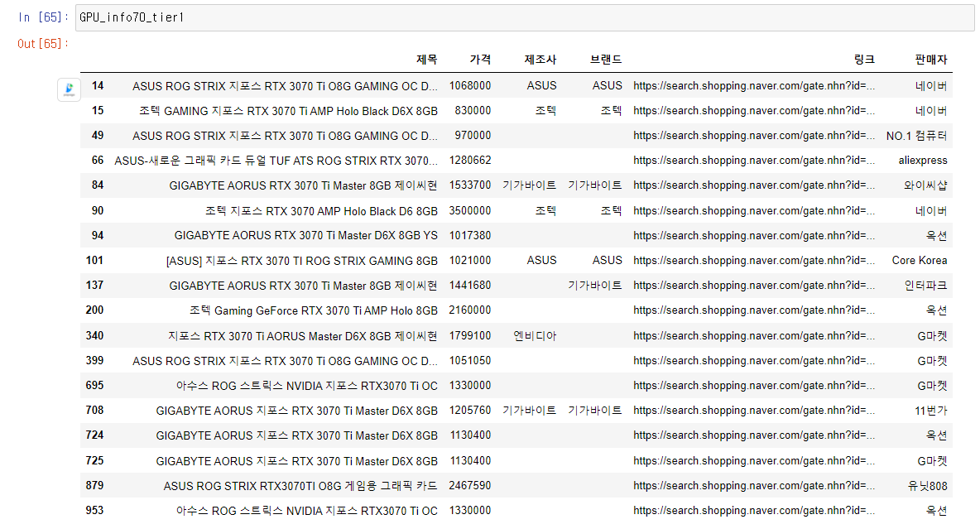The width and height of the screenshot is (980, 529).
Task: Select row index 725
Action: click(x=95, y=461)
